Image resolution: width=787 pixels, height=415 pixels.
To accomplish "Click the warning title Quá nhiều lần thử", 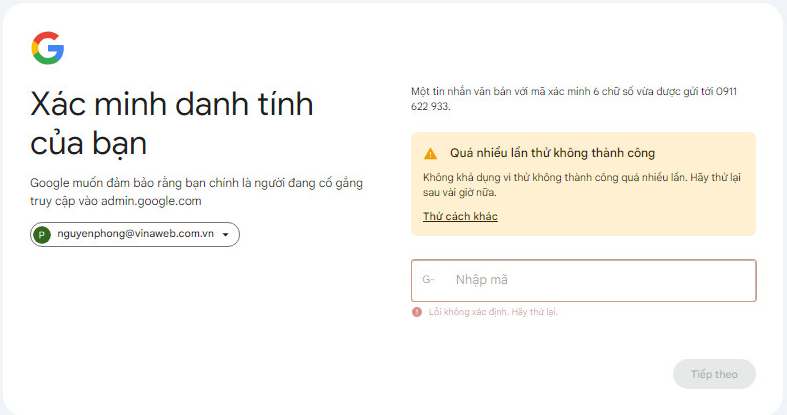I will 552,153.
